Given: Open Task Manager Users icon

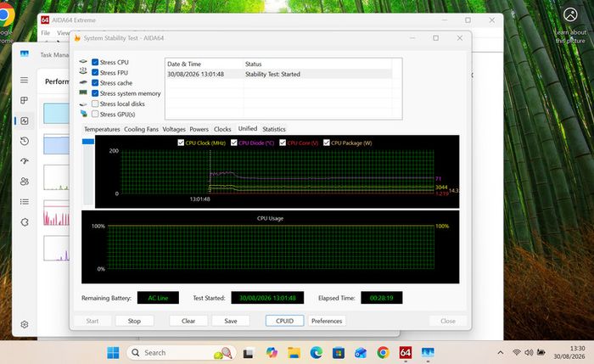Looking at the screenshot, I should pyautogui.click(x=25, y=182).
